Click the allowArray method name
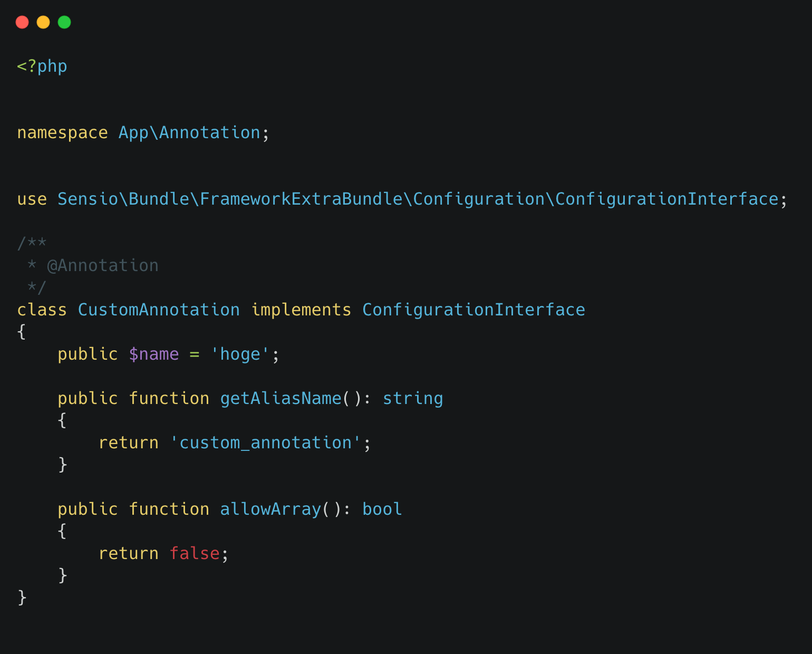Image resolution: width=812 pixels, height=654 pixels. (270, 509)
